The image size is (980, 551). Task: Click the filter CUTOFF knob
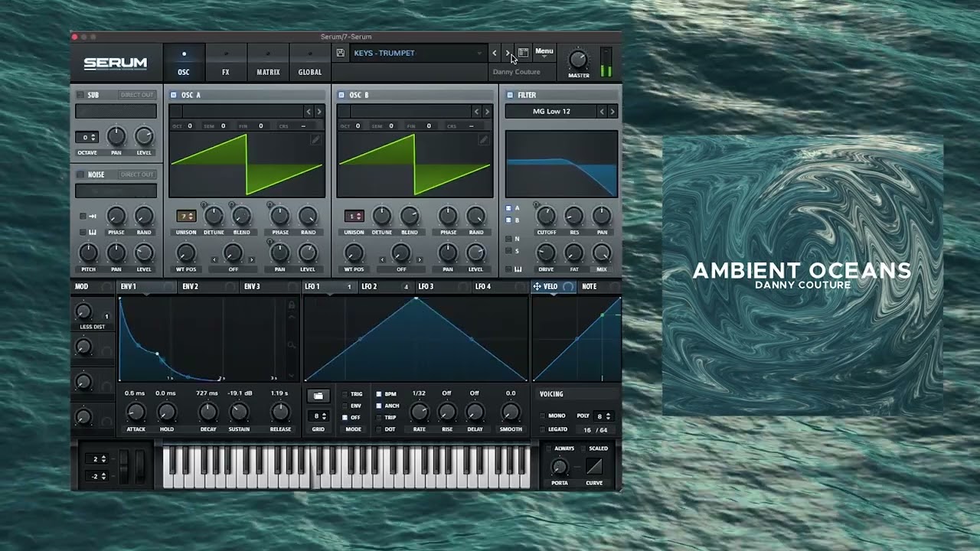(x=546, y=216)
